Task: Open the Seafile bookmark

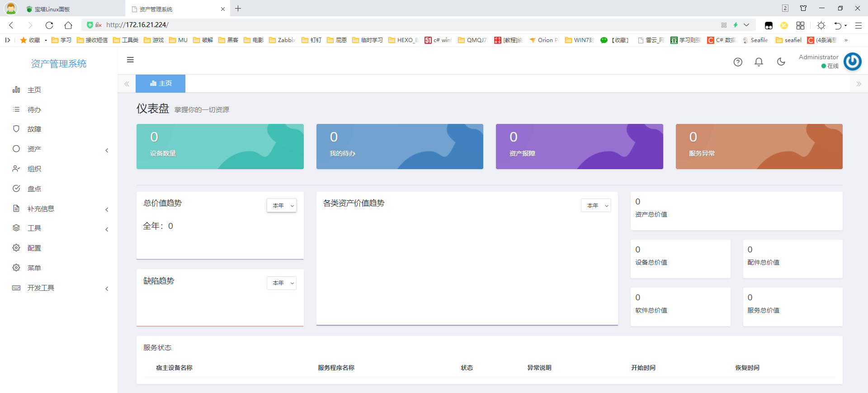Action: coord(755,40)
